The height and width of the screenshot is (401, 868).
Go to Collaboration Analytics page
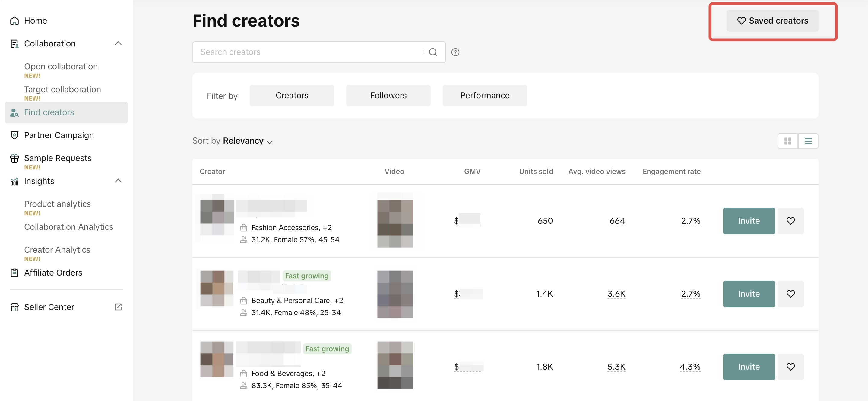pyautogui.click(x=68, y=227)
